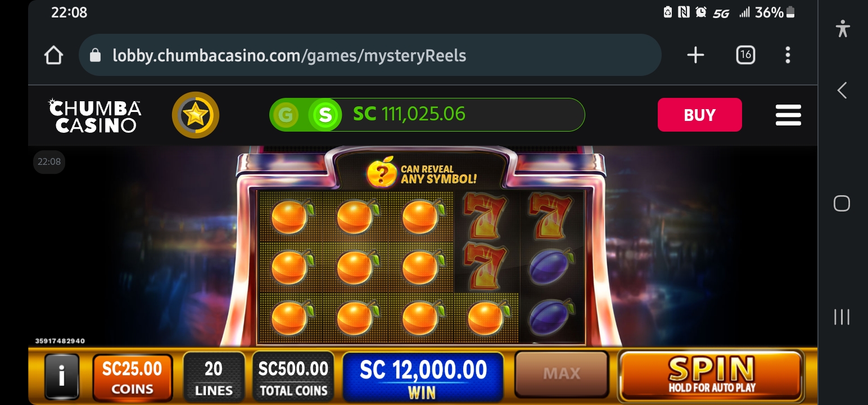Open a new browser tab with plus
This screenshot has height=405, width=868.
(x=695, y=55)
